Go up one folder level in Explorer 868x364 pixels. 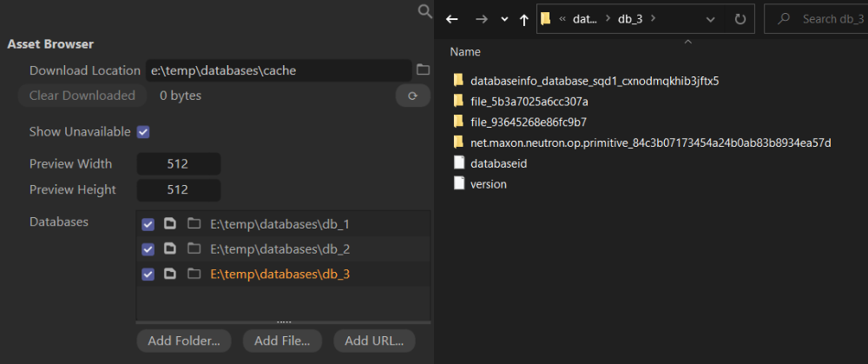[523, 18]
